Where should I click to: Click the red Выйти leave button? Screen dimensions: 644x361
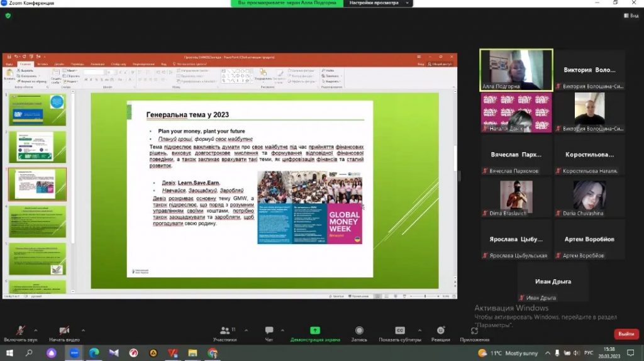626,334
